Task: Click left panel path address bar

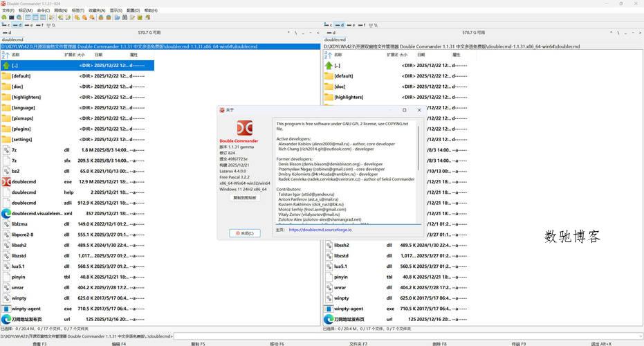Action: tap(160, 46)
